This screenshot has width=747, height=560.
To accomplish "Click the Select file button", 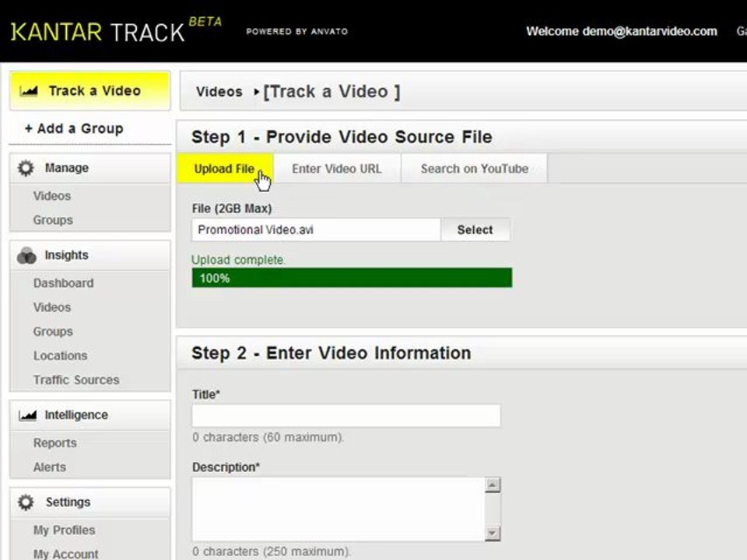I will point(475,229).
